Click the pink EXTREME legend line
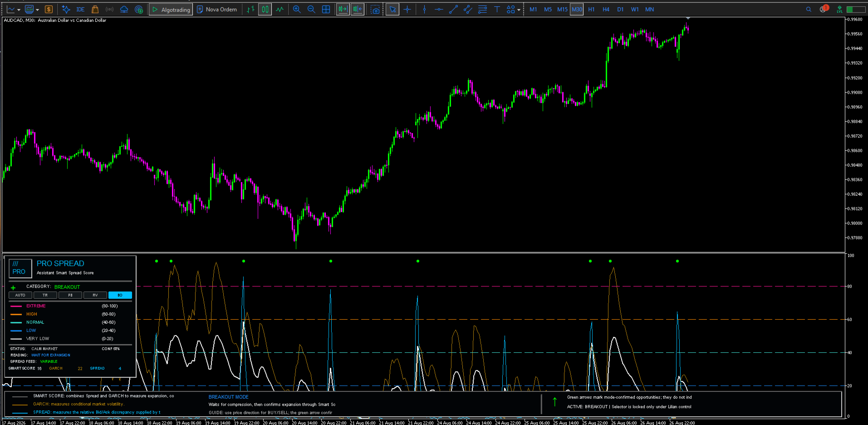This screenshot has height=425, width=868. [16, 306]
